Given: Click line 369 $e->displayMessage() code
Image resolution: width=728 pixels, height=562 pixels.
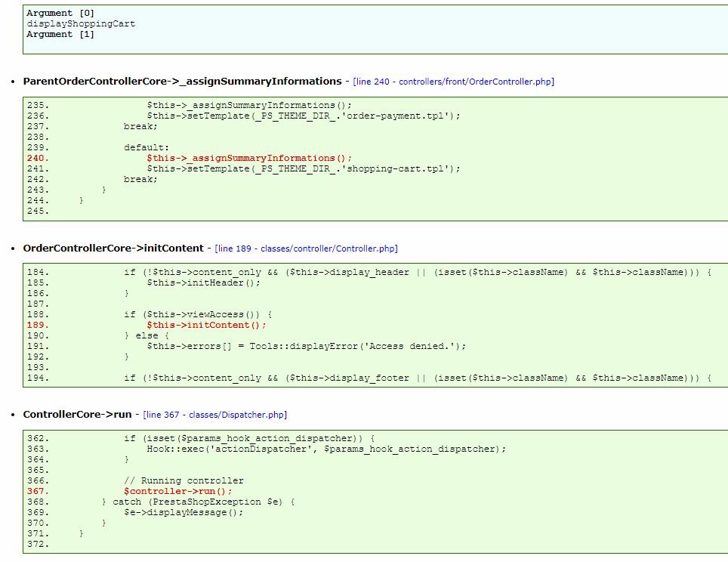Looking at the screenshot, I should pos(184,512).
